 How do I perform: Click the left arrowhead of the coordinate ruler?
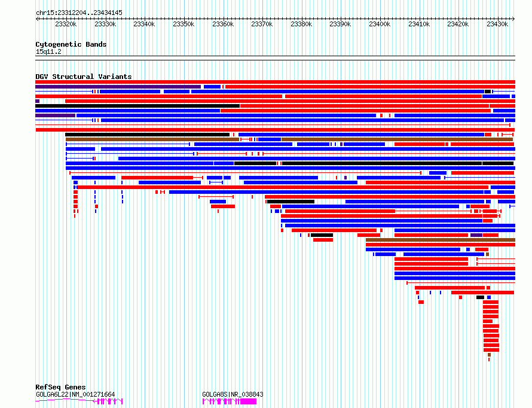(37, 19)
